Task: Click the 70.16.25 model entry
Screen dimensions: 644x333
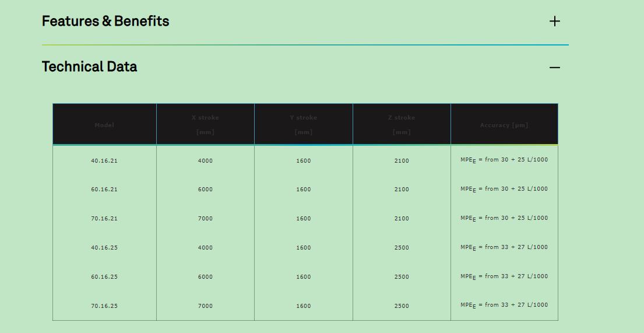Action: [x=104, y=306]
